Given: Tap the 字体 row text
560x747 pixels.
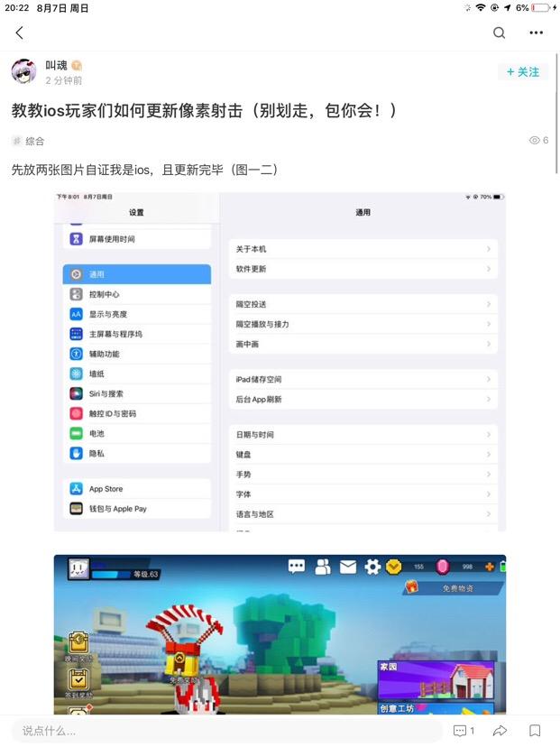Looking at the screenshot, I should pyautogui.click(x=243, y=494).
